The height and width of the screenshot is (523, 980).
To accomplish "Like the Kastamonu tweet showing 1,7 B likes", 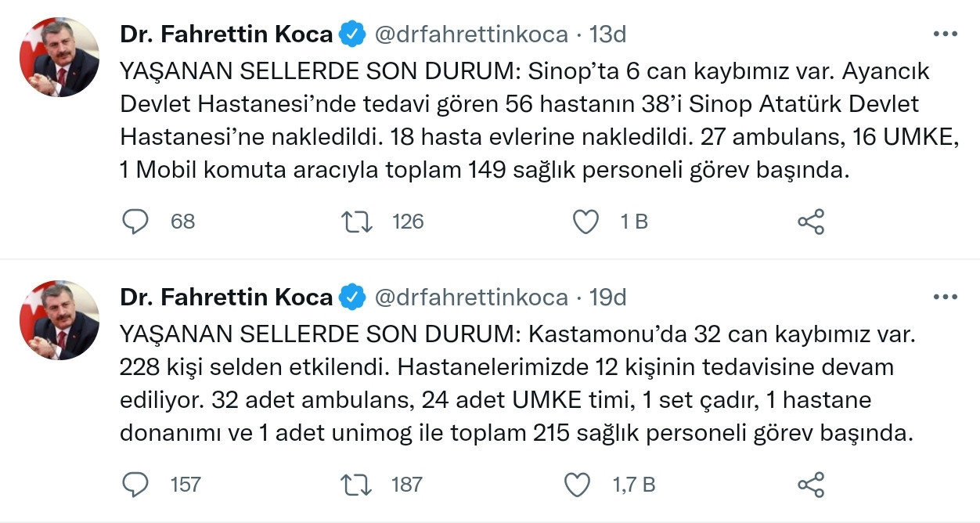I will click(577, 485).
